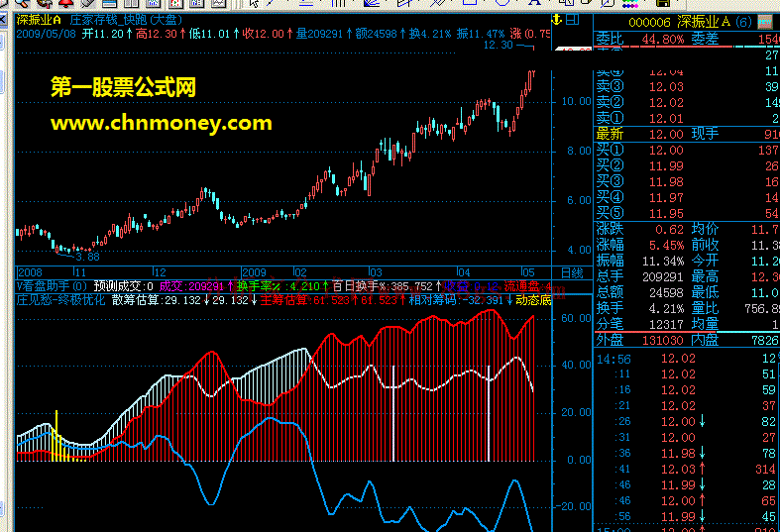The width and height of the screenshot is (780, 532).
Task: Select the :36 11.98 tick row
Action: 687,454
